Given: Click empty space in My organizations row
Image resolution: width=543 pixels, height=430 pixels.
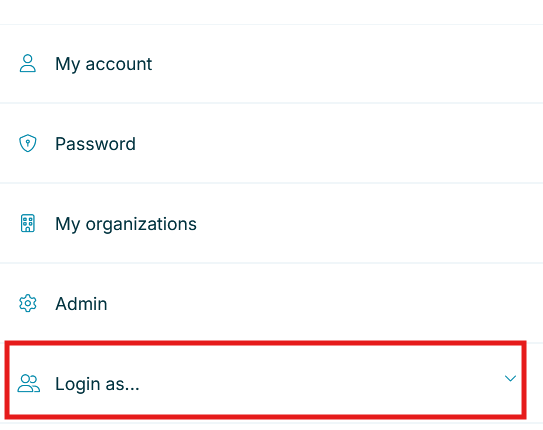Looking at the screenshot, I should 364,223.
